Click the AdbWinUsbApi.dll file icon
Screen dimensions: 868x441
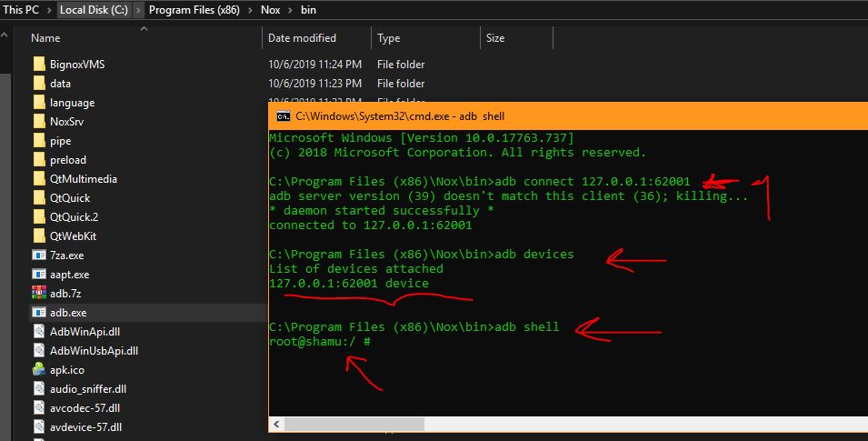click(39, 351)
